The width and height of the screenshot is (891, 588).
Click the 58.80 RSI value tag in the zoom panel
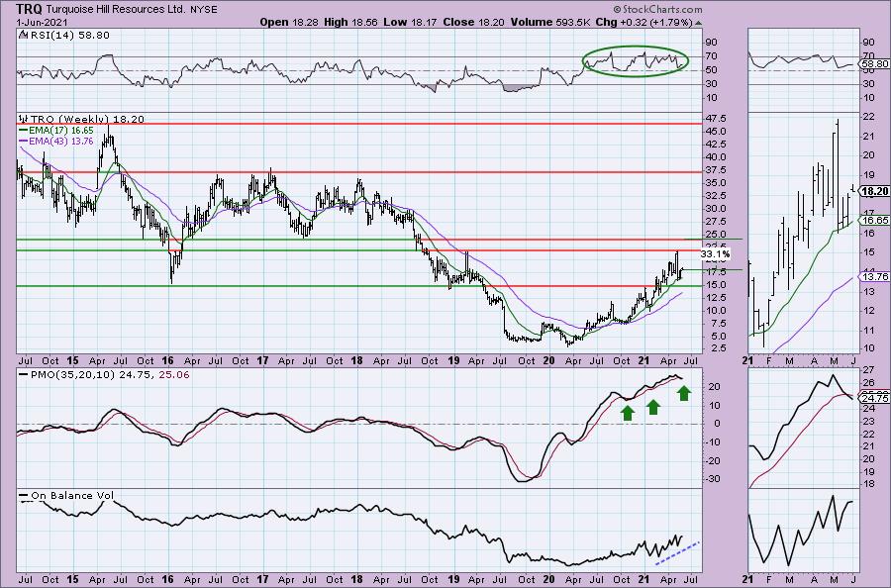[x=876, y=64]
